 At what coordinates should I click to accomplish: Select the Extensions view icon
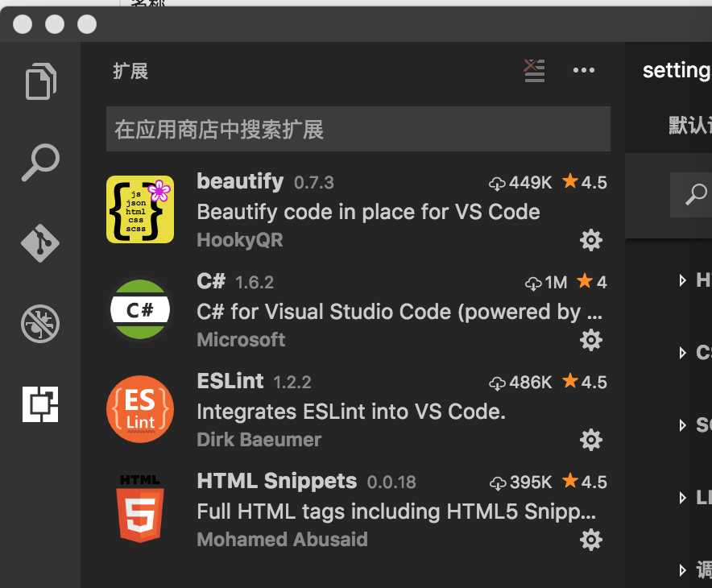pos(40,404)
